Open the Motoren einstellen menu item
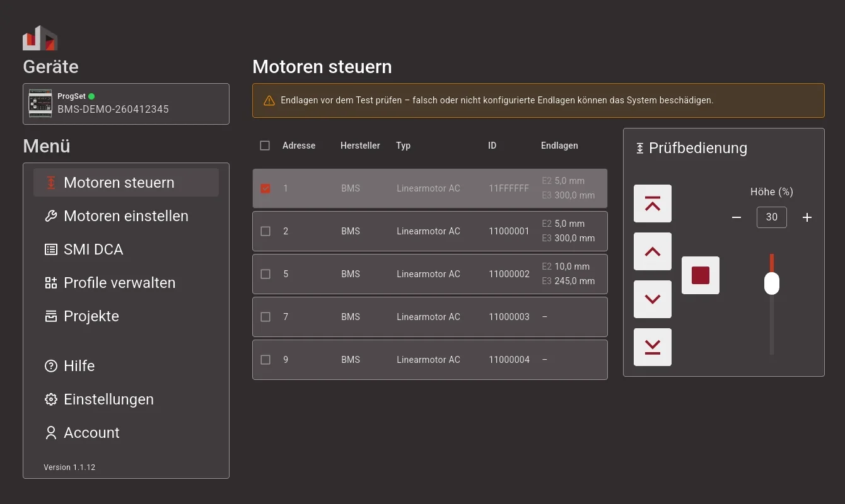Image resolution: width=845 pixels, height=504 pixels. (126, 216)
